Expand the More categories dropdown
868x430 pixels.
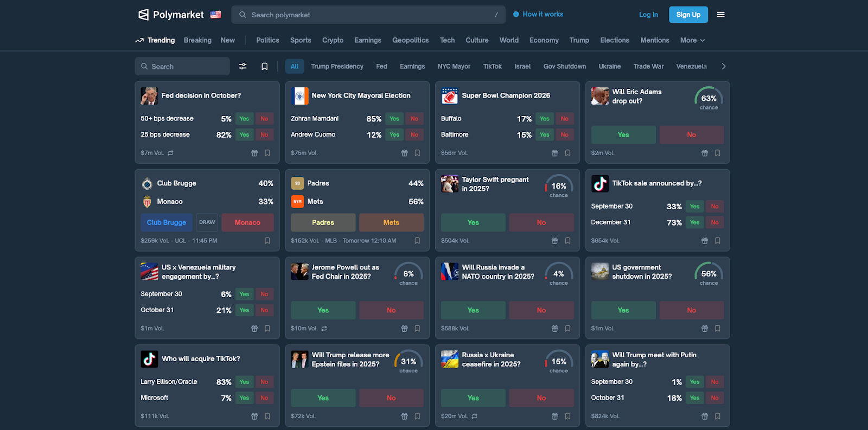pyautogui.click(x=693, y=40)
